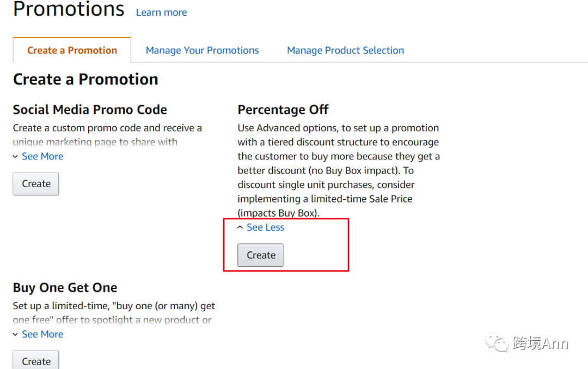Expand See More under Buy One Get One
Image resolution: width=588 pixels, height=369 pixels.
click(42, 334)
